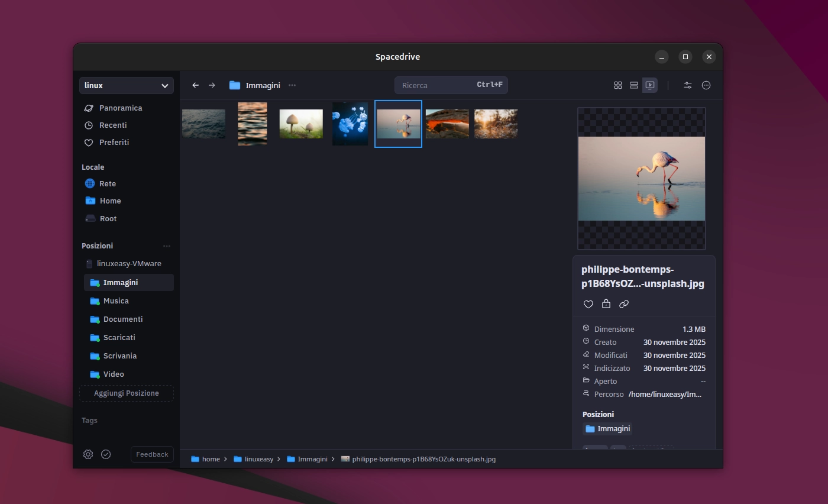
Task: Open settings via gear icon
Action: (x=88, y=454)
